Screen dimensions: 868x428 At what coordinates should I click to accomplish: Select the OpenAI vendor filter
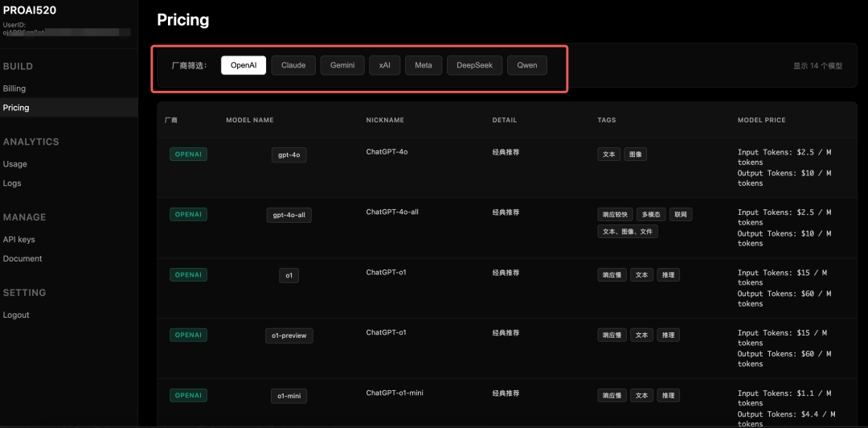point(244,65)
